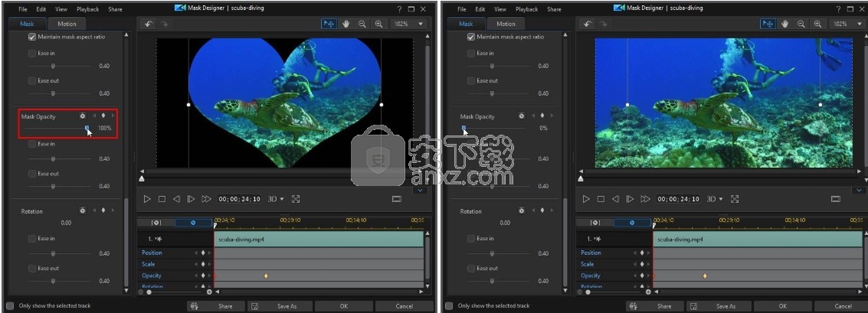Enable Ease in below Rotation, right window
Viewport: 868px width, 313px height.
click(x=471, y=239)
